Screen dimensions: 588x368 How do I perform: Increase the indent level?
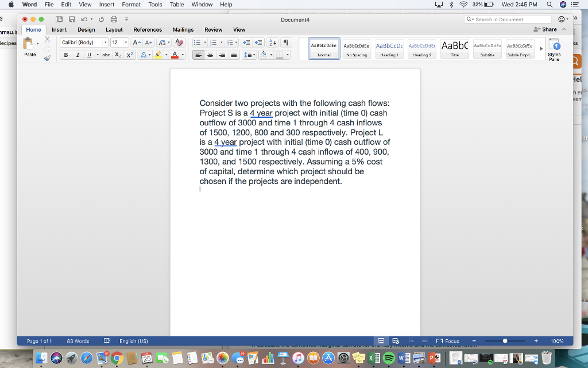259,42
